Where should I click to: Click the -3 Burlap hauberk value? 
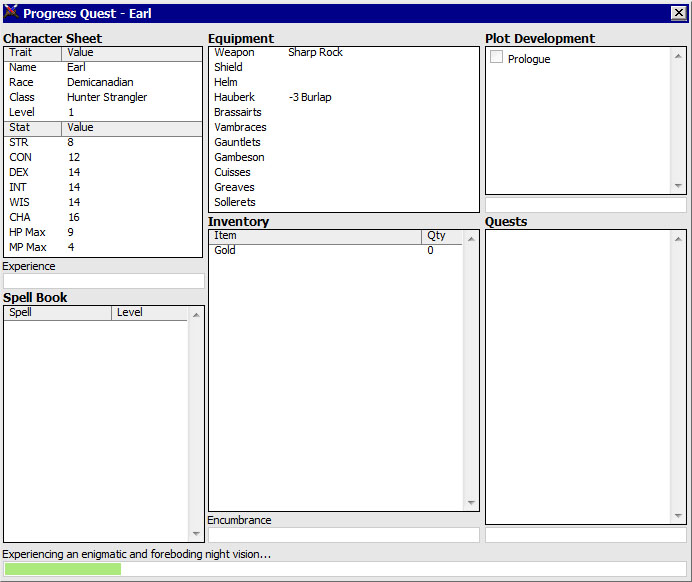[x=310, y=98]
